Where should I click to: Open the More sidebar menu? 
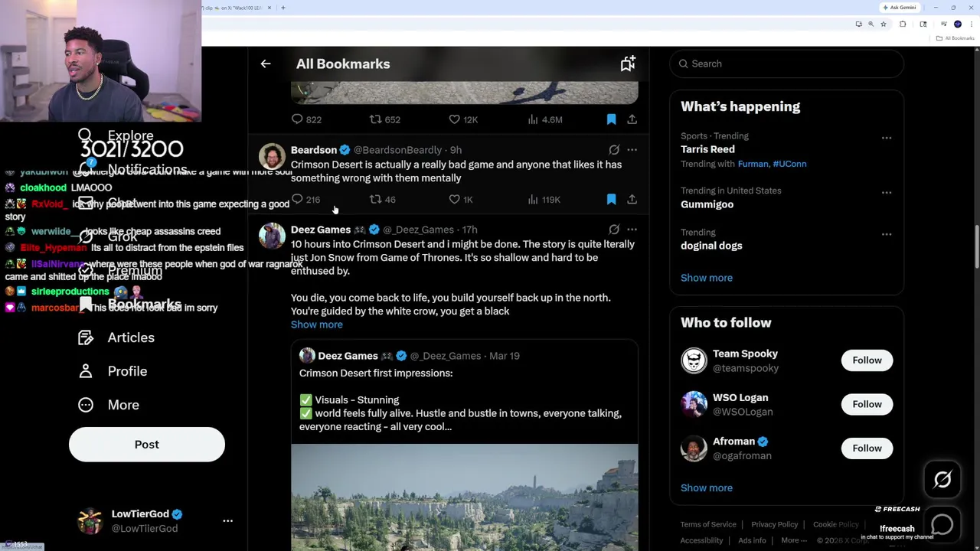pyautogui.click(x=109, y=405)
